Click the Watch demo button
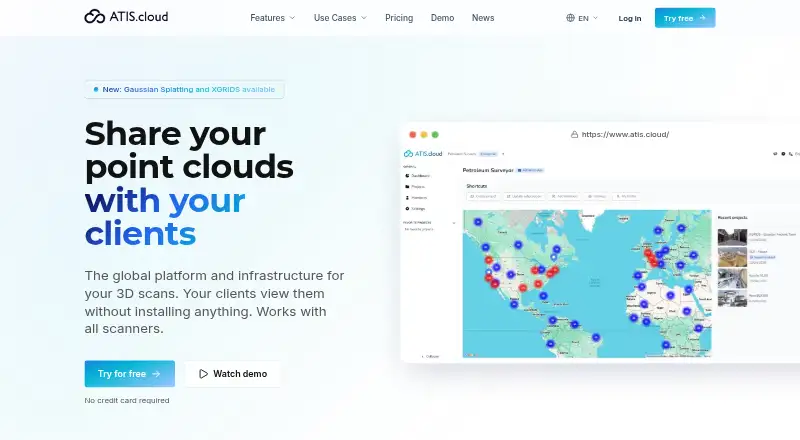Viewport: 800px width, 440px height. coord(233,374)
